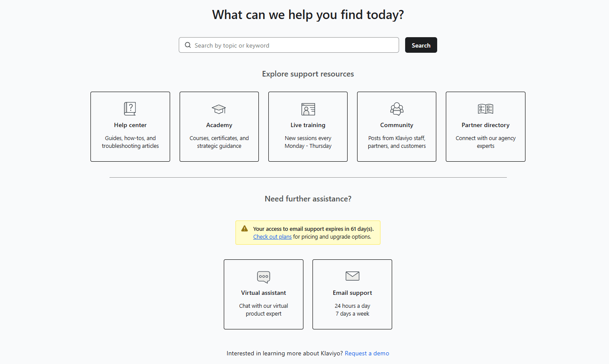609x364 pixels.
Task: Open the Help center card icon
Action: tap(130, 108)
